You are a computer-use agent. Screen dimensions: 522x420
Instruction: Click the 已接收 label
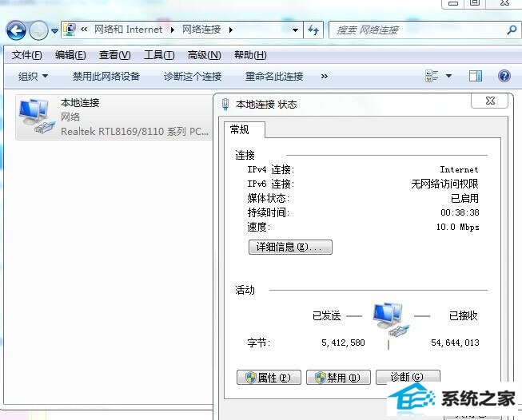click(463, 315)
